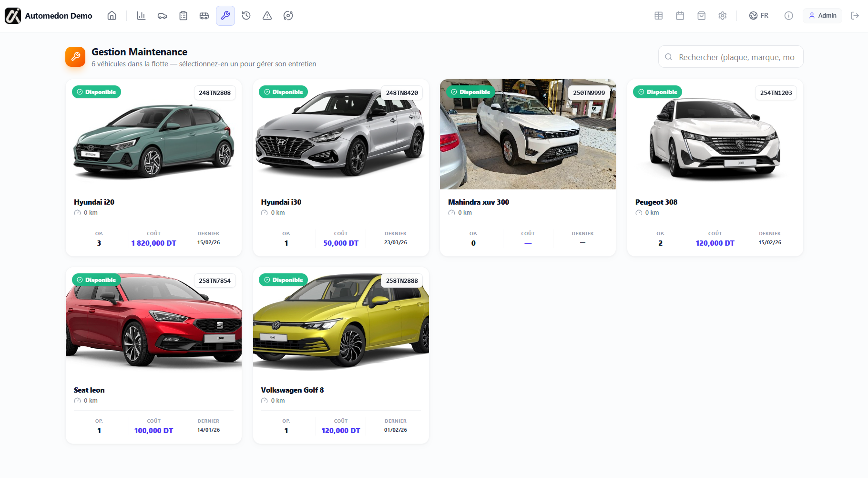The width and height of the screenshot is (868, 478).
Task: Open the home dashboard icon
Action: pyautogui.click(x=112, y=16)
